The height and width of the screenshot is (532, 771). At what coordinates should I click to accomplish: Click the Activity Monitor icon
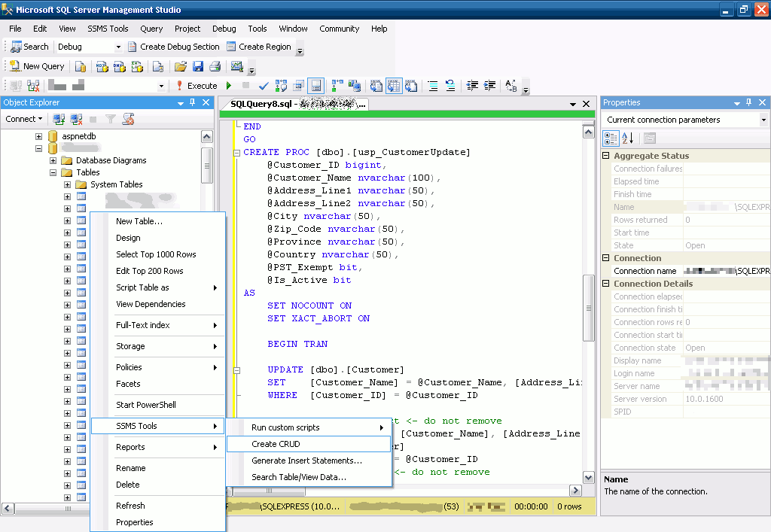(x=237, y=66)
